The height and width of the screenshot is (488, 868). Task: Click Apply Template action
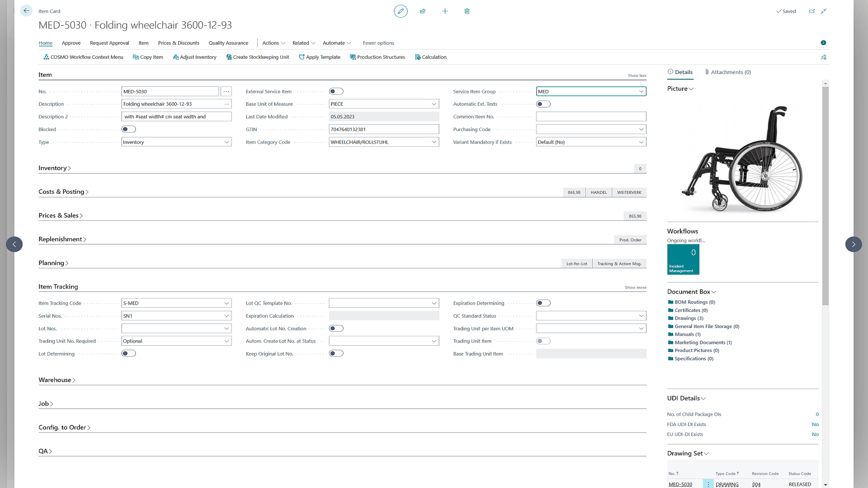coord(320,57)
